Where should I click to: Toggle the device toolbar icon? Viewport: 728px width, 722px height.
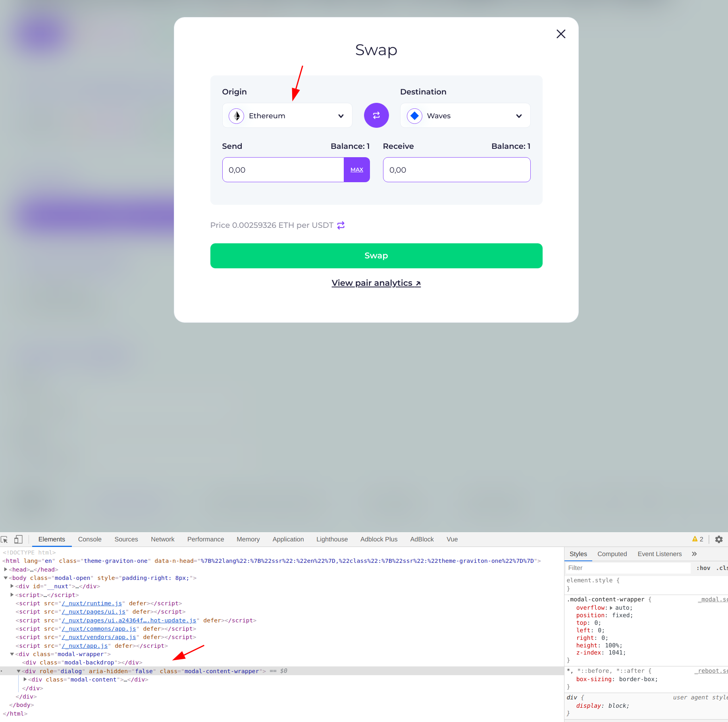point(18,539)
